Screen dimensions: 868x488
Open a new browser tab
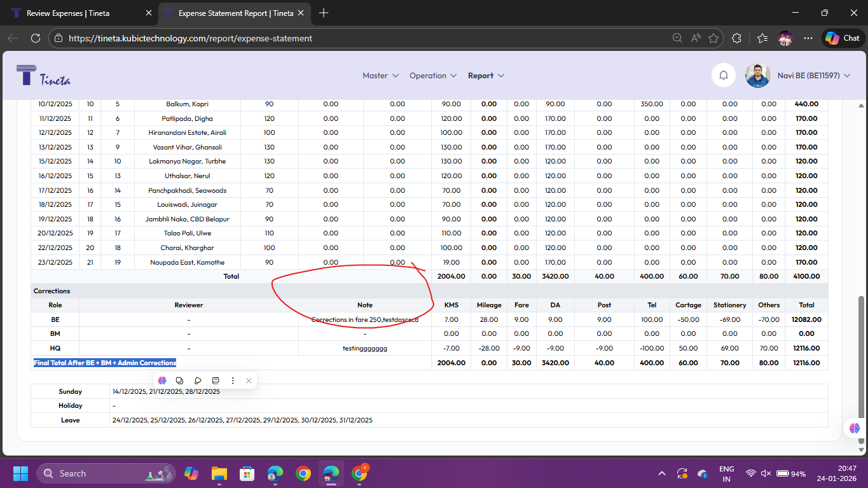(324, 13)
